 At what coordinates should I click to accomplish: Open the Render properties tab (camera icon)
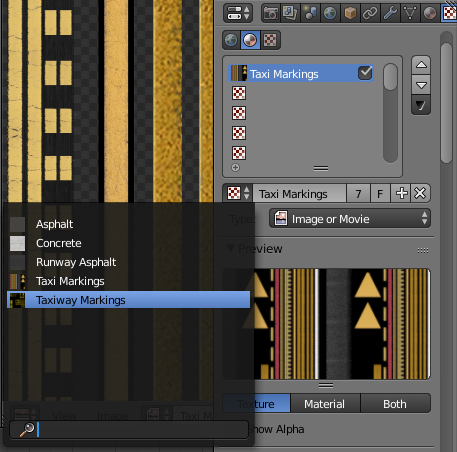tap(271, 13)
